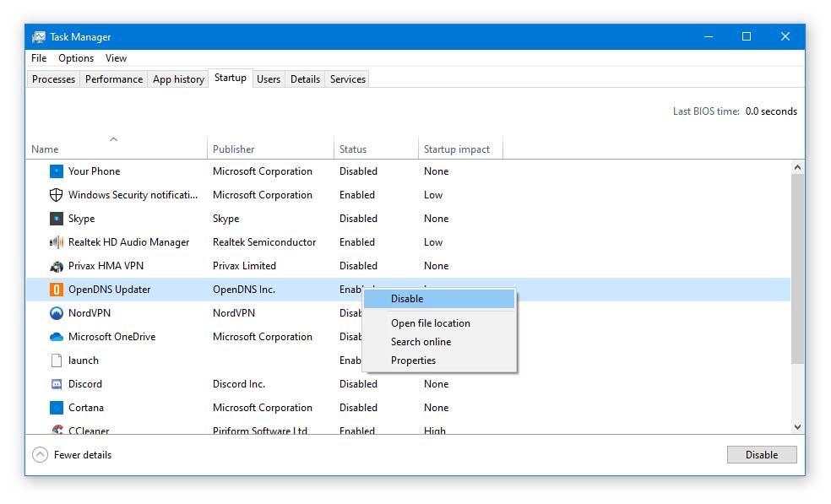Click Low impact in Windows Security row

point(433,195)
